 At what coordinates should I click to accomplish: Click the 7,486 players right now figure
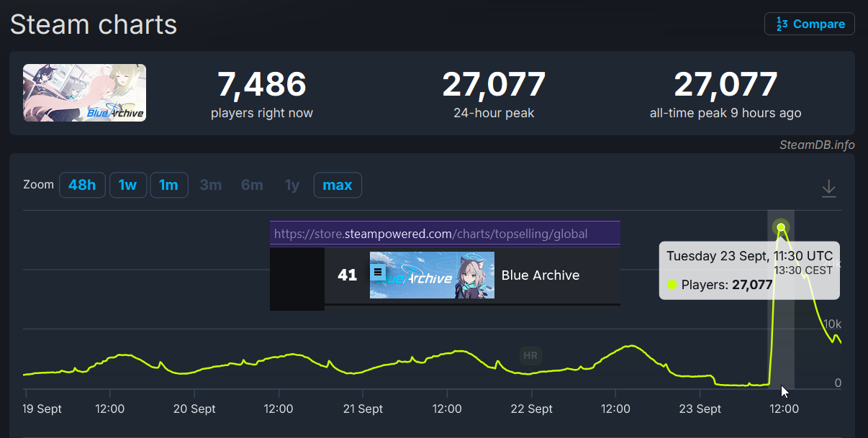262,85
